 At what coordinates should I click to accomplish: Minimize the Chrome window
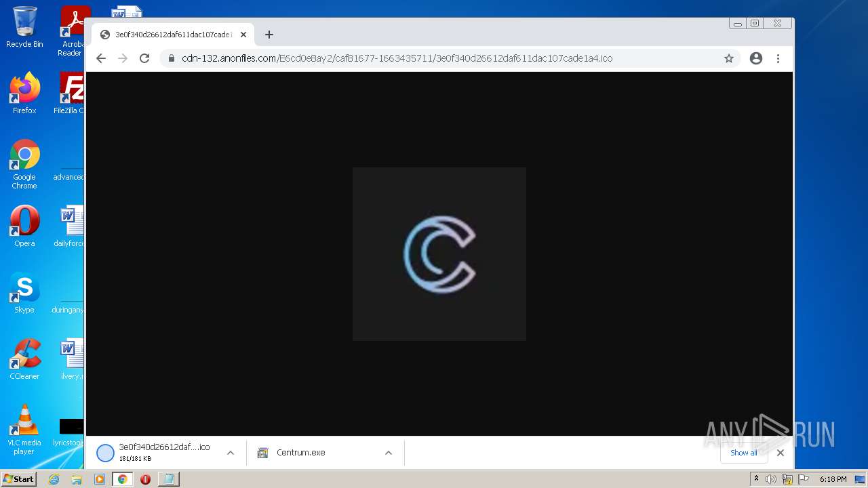tap(738, 23)
